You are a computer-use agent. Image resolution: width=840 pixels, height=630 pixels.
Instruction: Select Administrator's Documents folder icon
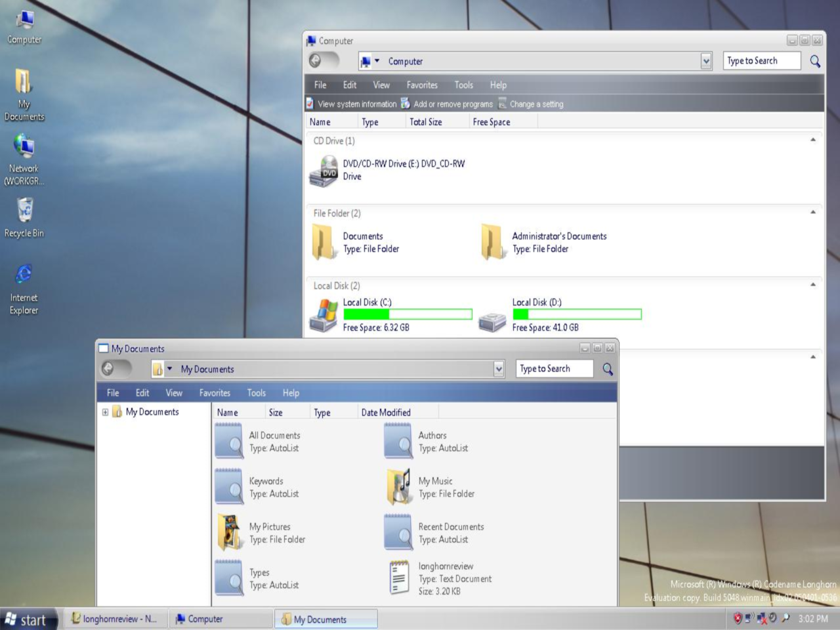(x=492, y=242)
